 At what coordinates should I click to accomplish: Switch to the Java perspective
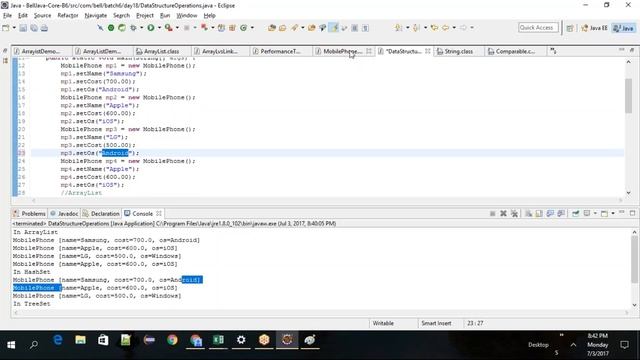(624, 28)
